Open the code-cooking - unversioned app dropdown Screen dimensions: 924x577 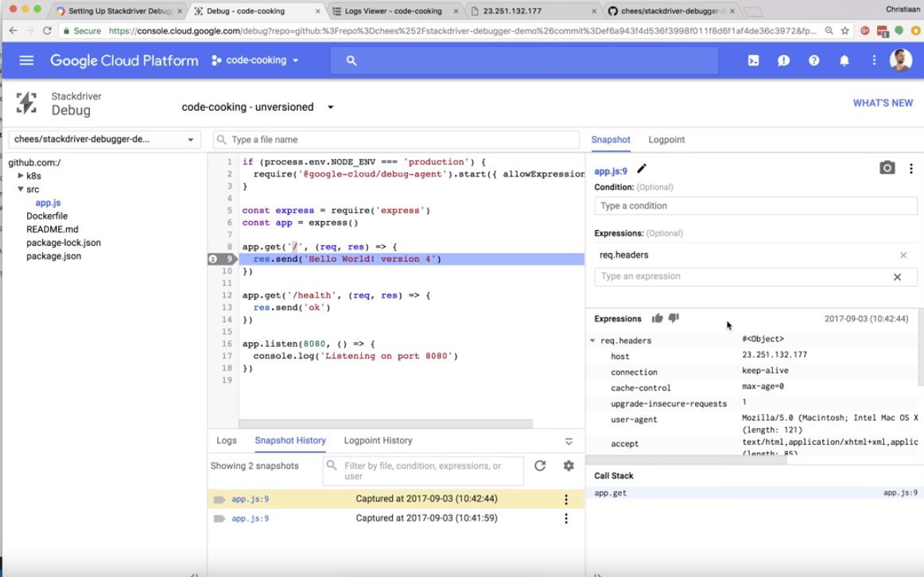(x=258, y=107)
